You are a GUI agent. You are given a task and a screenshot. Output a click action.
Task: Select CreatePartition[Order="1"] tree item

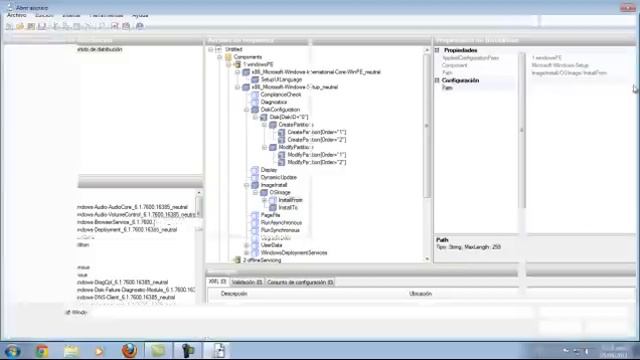coord(317,132)
